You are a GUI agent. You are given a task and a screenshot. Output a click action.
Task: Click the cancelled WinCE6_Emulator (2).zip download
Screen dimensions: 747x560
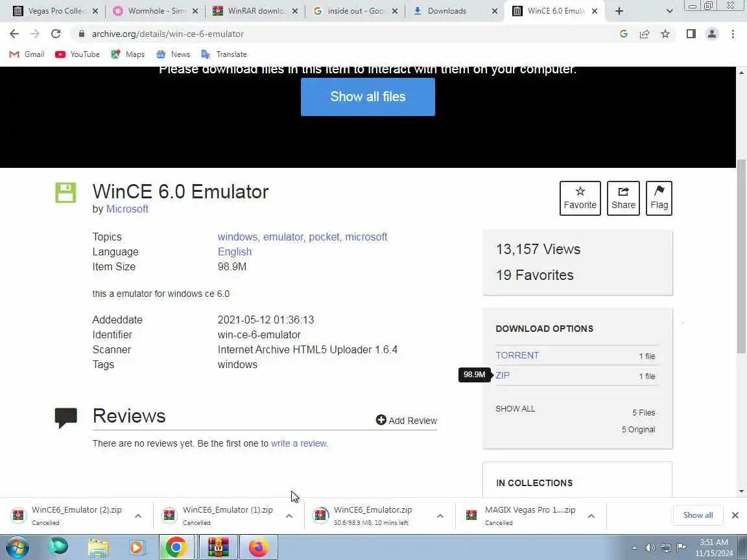pos(69,516)
